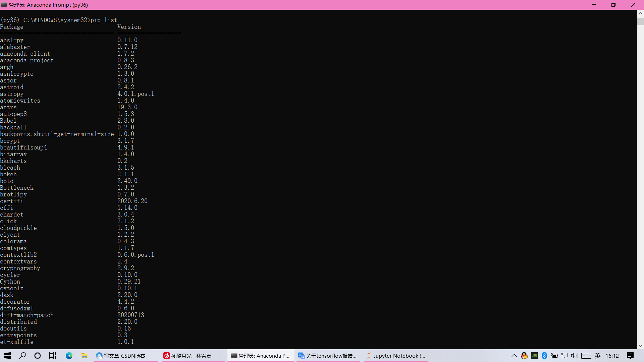
Task: Open Cortana circle icon on taskbar
Action: click(38, 356)
